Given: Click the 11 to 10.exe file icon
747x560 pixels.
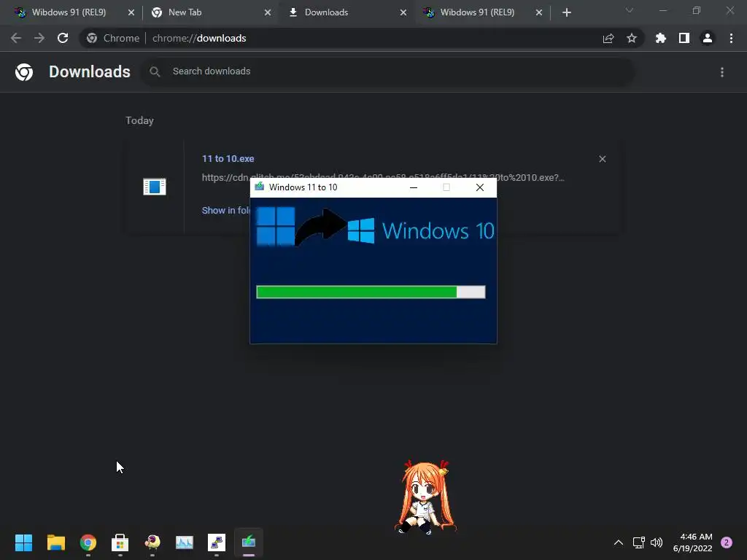Looking at the screenshot, I should (x=155, y=186).
